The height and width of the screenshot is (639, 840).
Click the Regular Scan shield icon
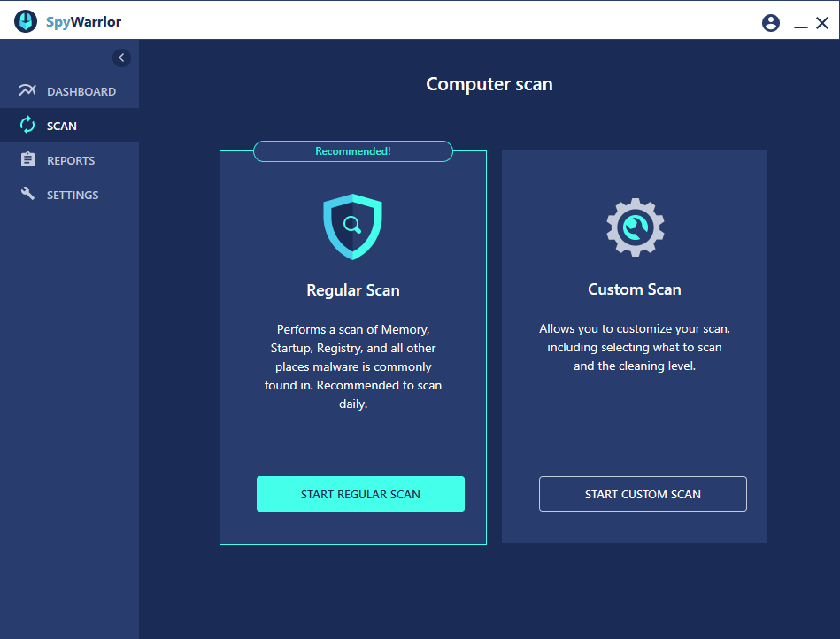tap(352, 227)
